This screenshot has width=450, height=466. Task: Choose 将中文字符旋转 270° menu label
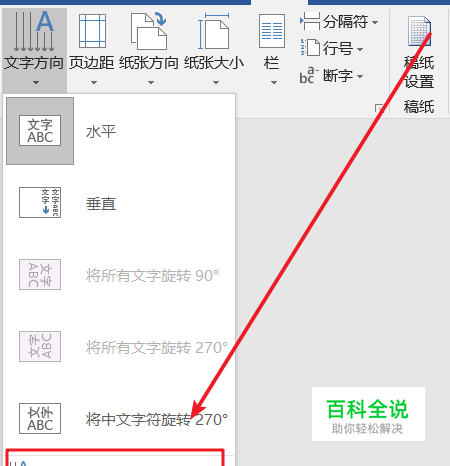point(157,420)
